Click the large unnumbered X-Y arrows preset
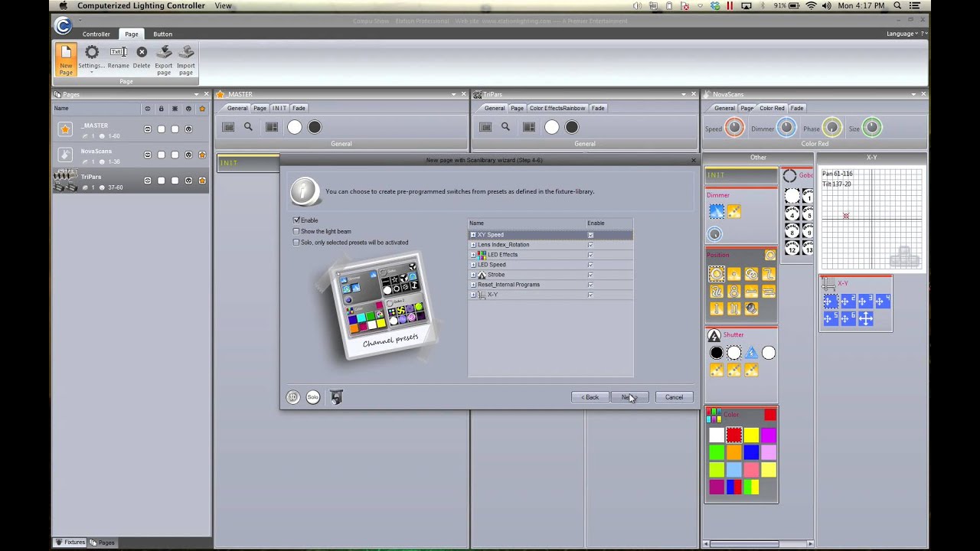Screen dimensions: 980x551 pos(866,318)
